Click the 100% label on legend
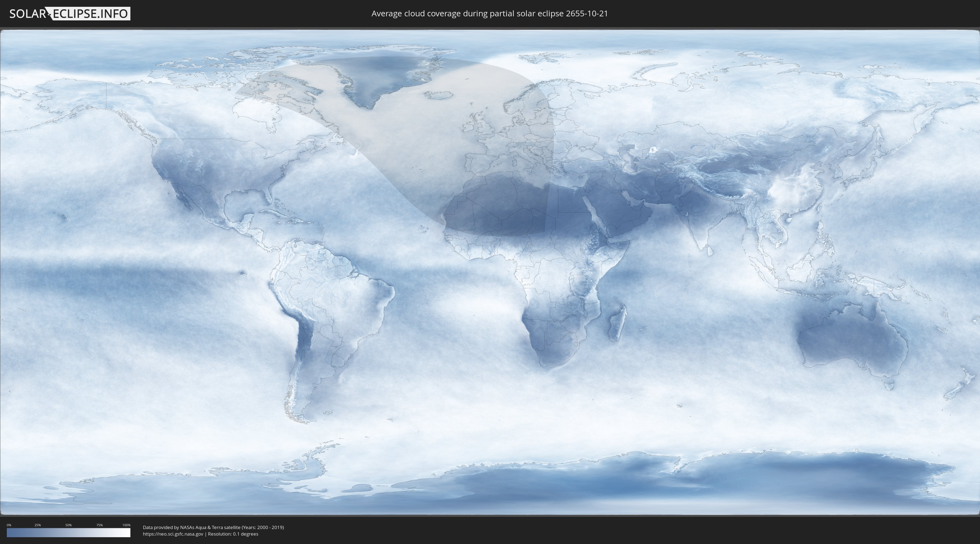 click(126, 525)
